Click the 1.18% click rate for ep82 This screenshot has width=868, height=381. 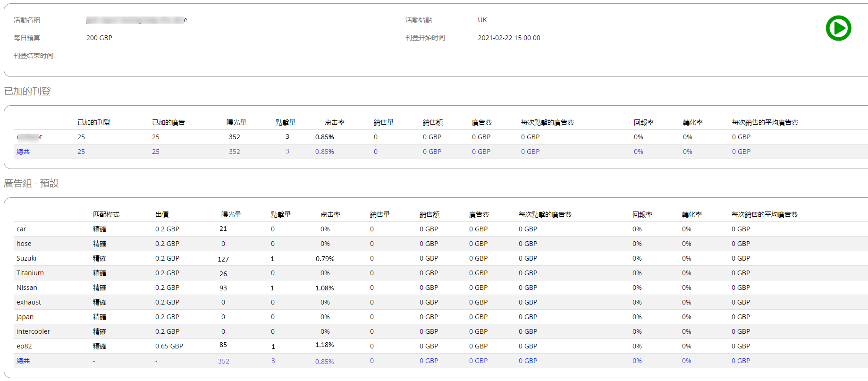[325, 345]
